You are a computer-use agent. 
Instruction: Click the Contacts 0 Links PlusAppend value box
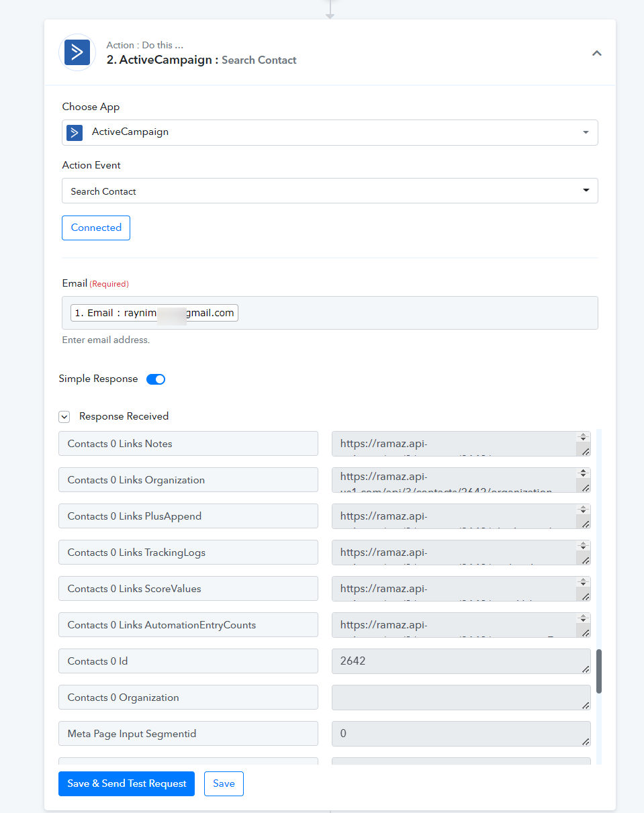click(x=461, y=516)
